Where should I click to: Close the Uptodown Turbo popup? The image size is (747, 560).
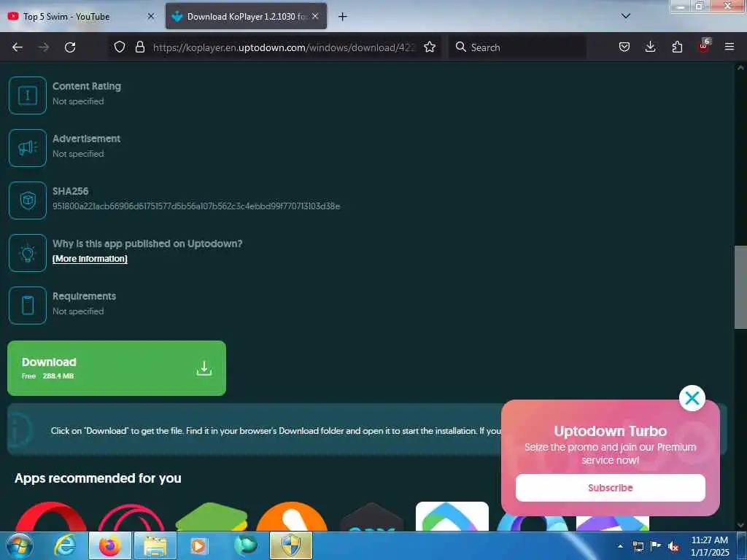click(x=692, y=398)
